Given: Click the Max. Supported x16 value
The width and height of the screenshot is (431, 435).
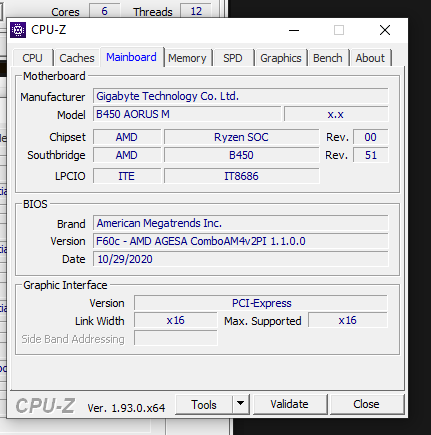Looking at the screenshot, I should pyautogui.click(x=348, y=320).
